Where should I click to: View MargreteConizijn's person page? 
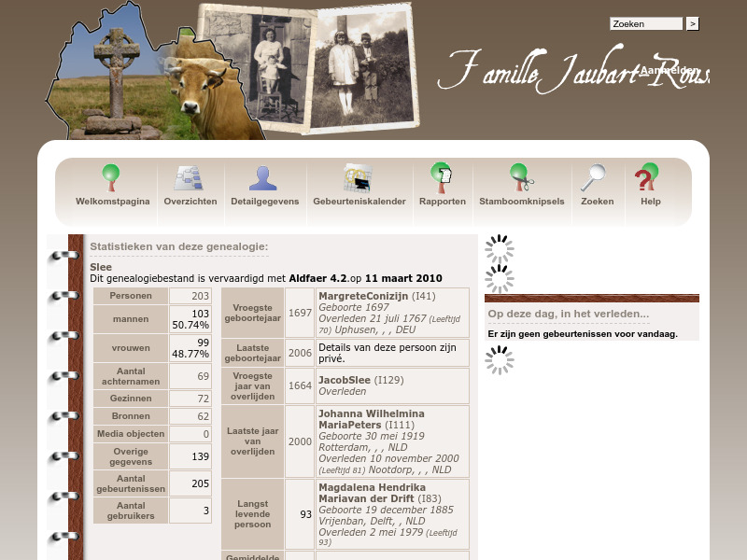[x=363, y=298]
